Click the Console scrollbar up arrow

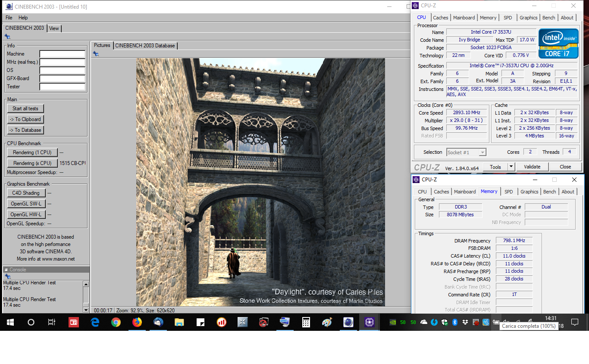click(86, 284)
